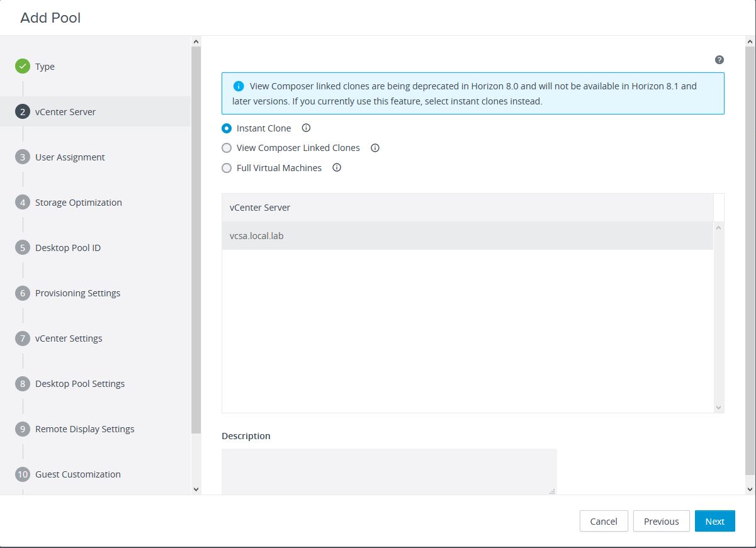Screen dimensions: 756x548
Task: Open the Full Virtual Machines info icon
Action: pyautogui.click(x=337, y=167)
